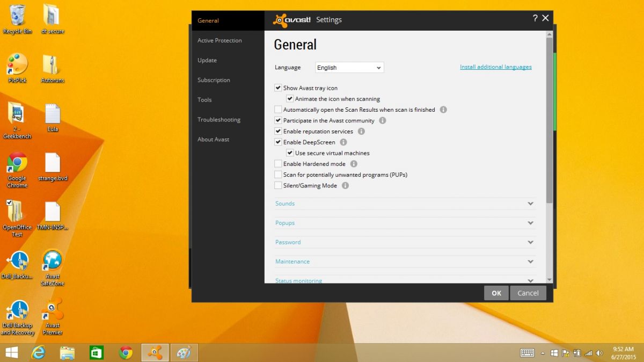This screenshot has height=362, width=644.
Task: Disable Participate in the Avast community
Action: [x=278, y=120]
